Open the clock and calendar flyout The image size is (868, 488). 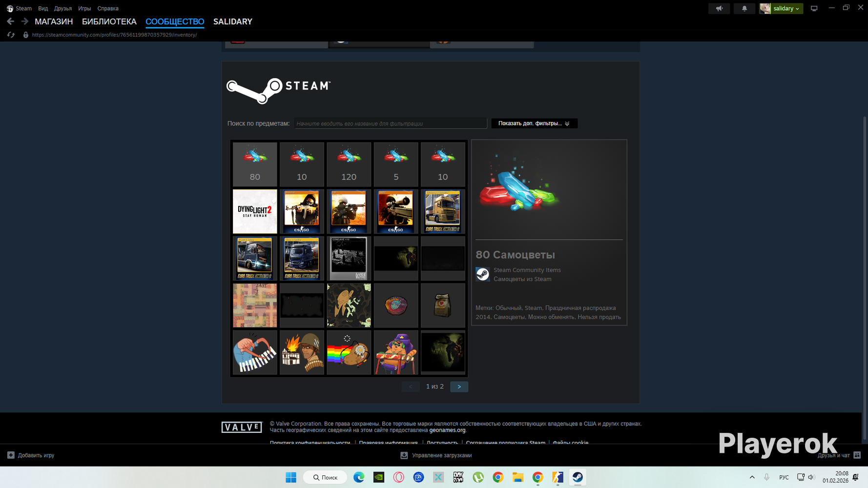835,477
